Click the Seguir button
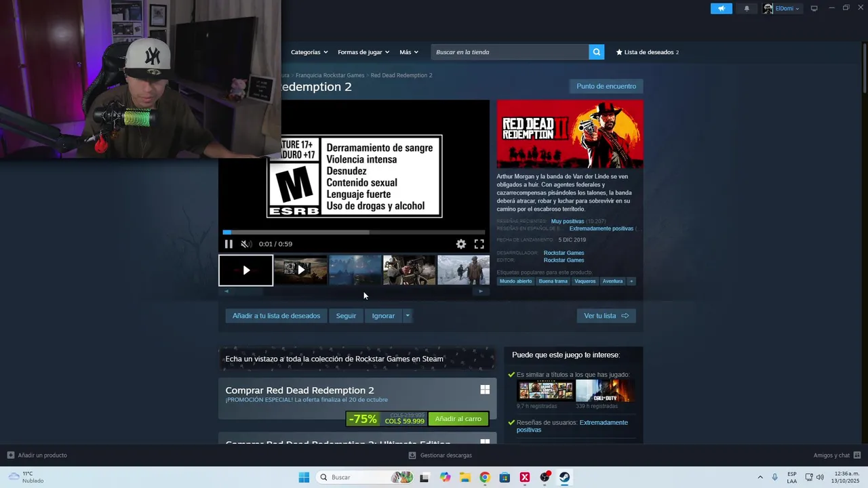 point(346,316)
